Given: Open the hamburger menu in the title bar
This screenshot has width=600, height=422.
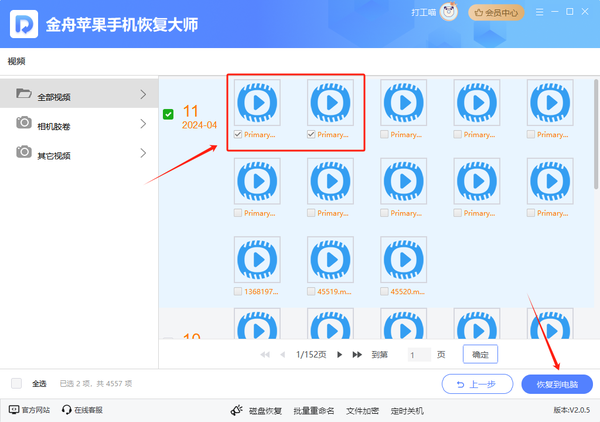Looking at the screenshot, I should pos(539,12).
